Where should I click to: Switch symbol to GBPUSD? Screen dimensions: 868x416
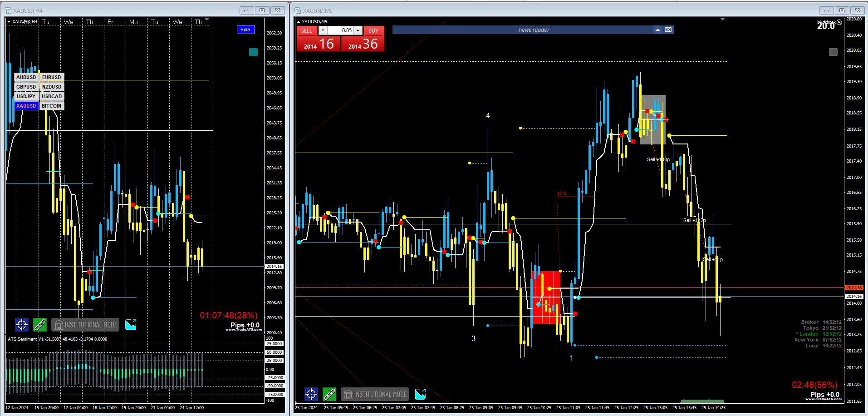[26, 87]
